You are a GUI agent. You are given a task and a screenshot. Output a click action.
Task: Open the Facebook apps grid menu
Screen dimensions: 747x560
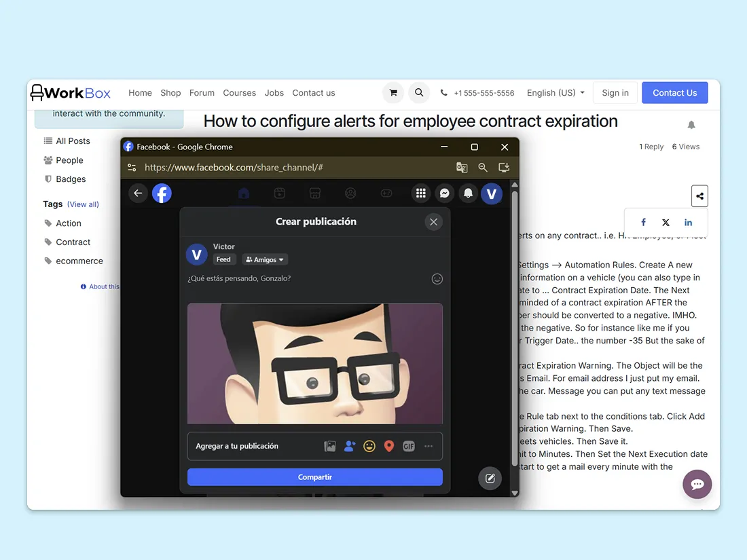coord(421,193)
